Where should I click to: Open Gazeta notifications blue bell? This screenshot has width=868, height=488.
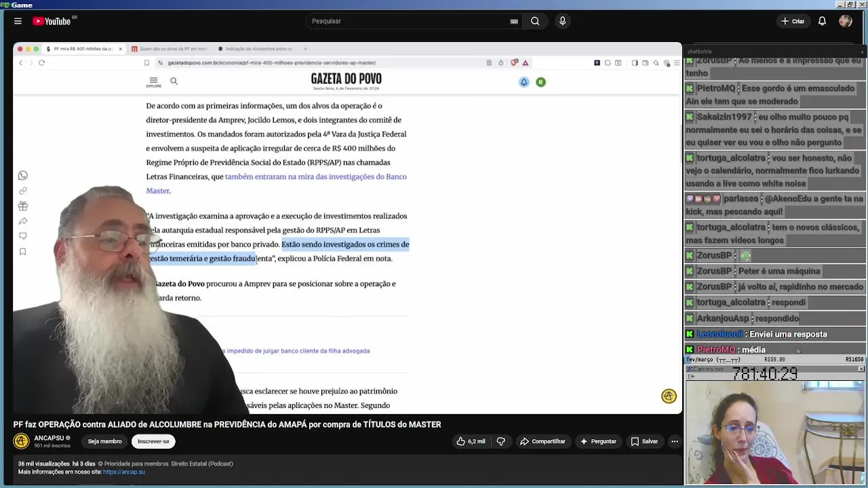pyautogui.click(x=524, y=82)
